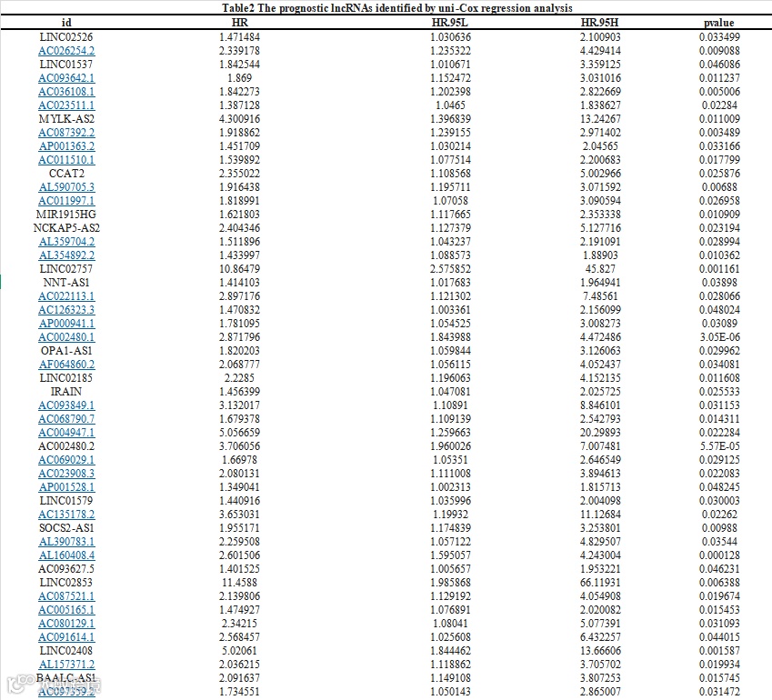
Task: Click the AL157371.2 hyperlink
Action: (66, 664)
